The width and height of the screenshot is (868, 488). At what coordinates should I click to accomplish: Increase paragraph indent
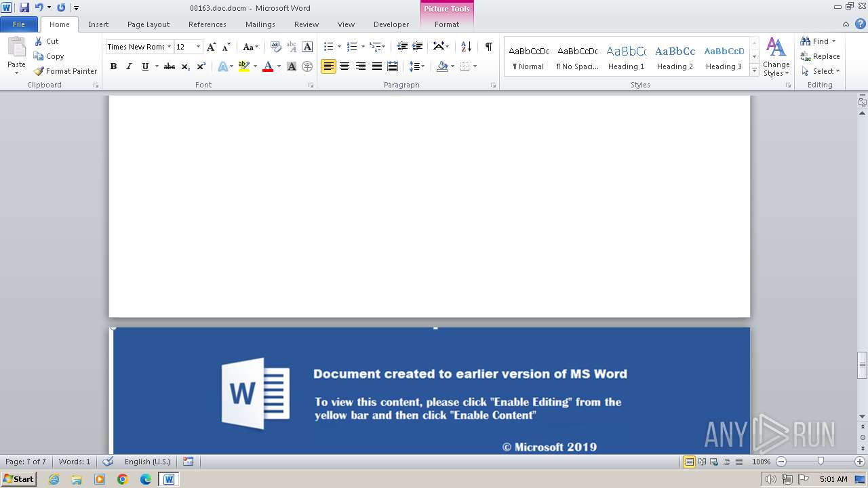point(418,47)
